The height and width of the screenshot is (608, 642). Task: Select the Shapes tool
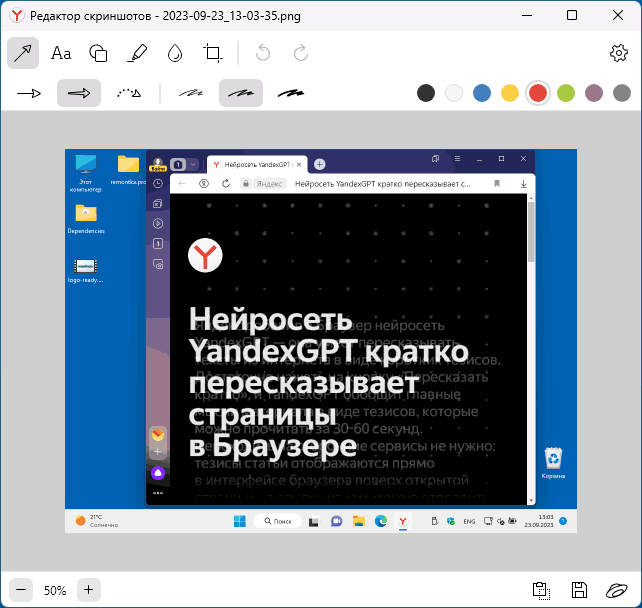pos(98,53)
